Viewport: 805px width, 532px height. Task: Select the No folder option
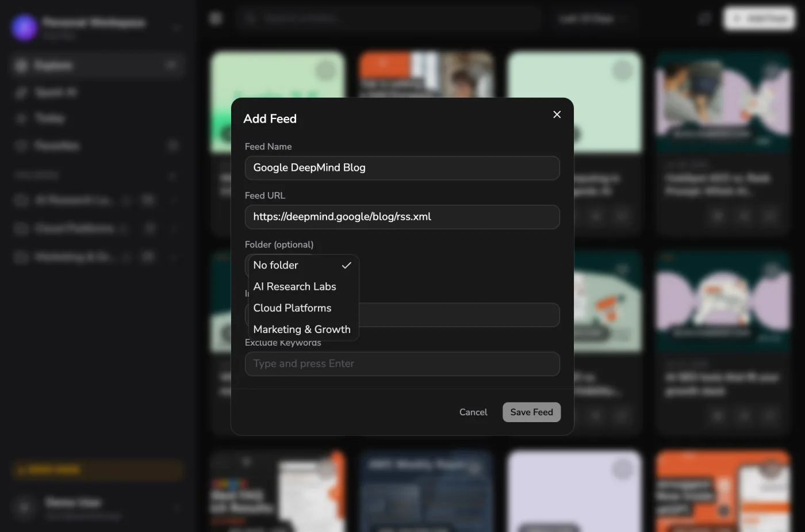[304, 265]
